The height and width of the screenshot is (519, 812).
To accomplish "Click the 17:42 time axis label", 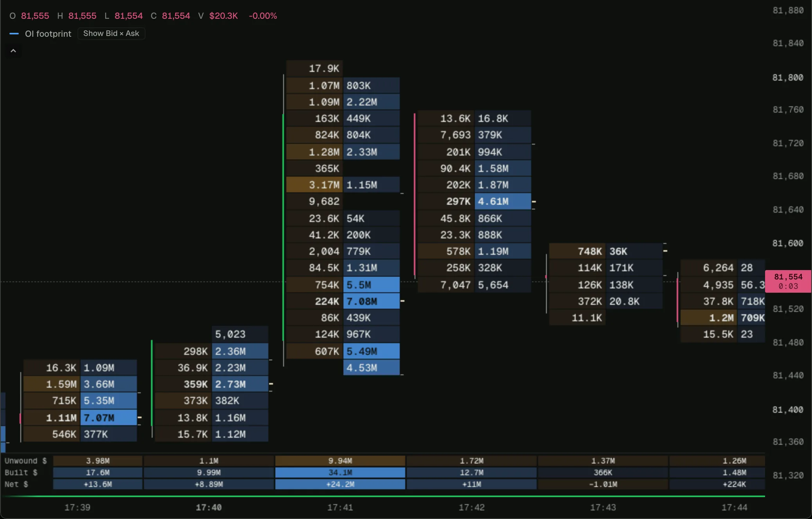I will click(472, 507).
